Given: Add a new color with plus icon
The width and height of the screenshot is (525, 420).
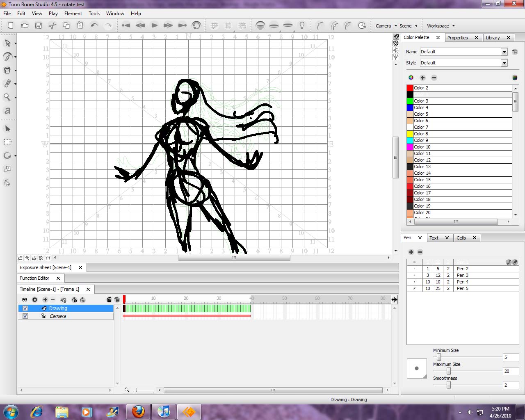Looking at the screenshot, I should click(422, 78).
